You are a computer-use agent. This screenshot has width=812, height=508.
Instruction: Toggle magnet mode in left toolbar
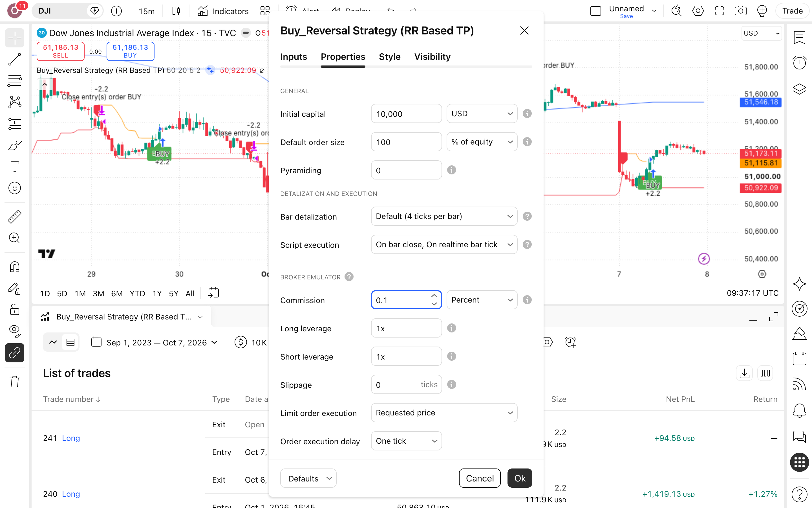14,267
